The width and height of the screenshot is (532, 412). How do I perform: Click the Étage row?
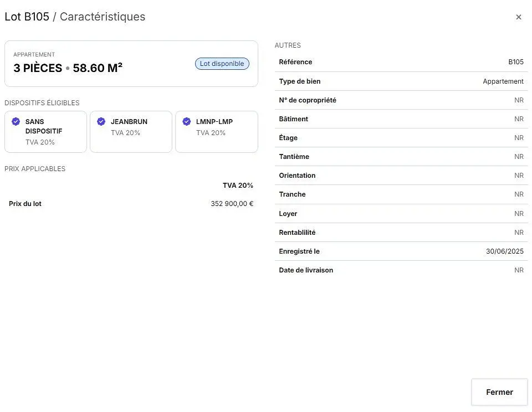pos(401,138)
